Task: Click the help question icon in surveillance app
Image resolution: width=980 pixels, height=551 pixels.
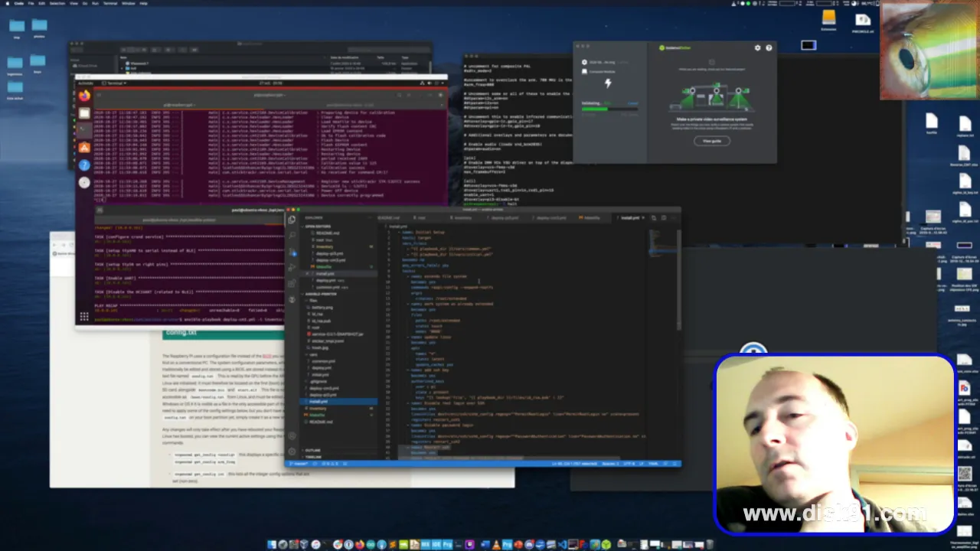Action: coord(769,47)
